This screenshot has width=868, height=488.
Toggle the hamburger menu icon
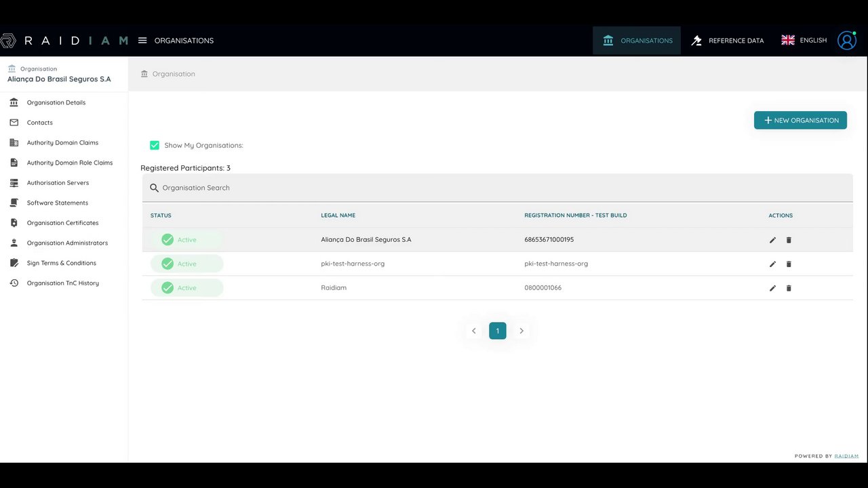[x=142, y=41]
